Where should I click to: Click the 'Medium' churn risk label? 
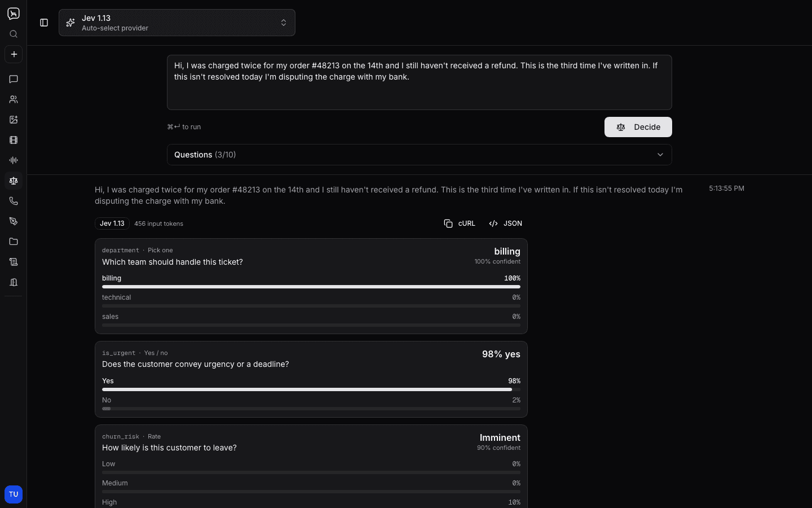pos(115,483)
